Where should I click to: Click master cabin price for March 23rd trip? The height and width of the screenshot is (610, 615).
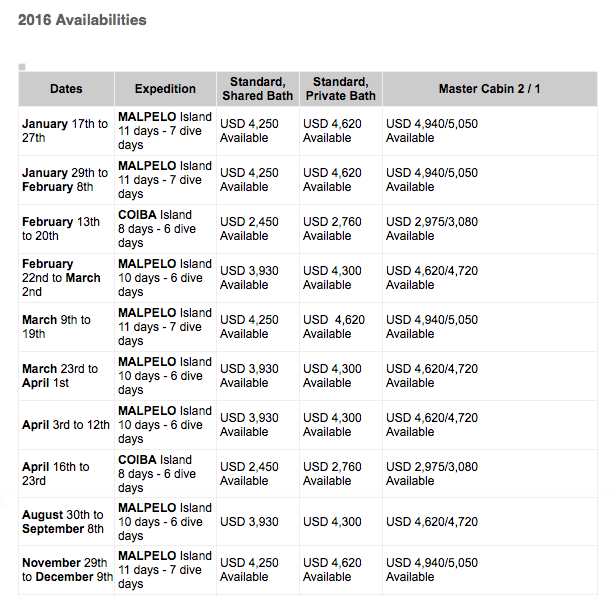coord(432,369)
